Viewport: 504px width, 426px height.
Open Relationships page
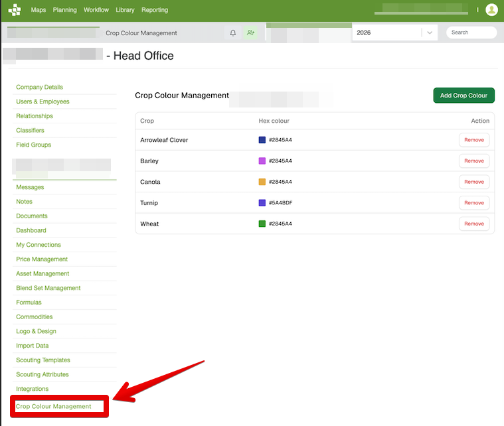35,116
